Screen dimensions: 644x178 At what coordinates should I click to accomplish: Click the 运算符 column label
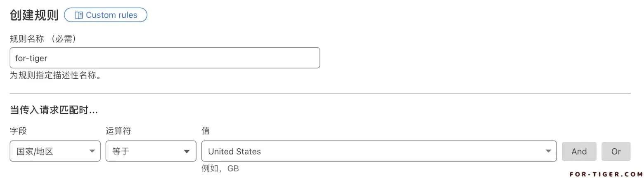[x=118, y=131]
